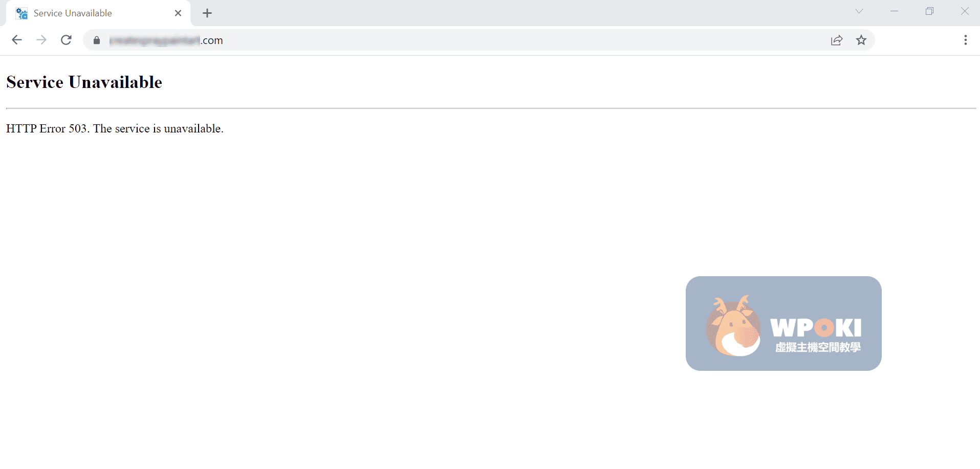
Task: Reload the Service Unavailable page
Action: [66, 40]
